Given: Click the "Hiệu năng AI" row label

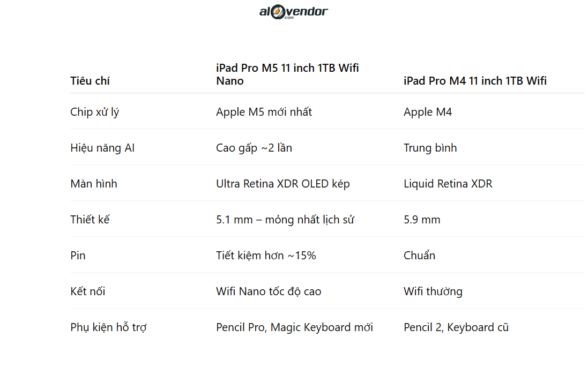Looking at the screenshot, I should point(102,148).
